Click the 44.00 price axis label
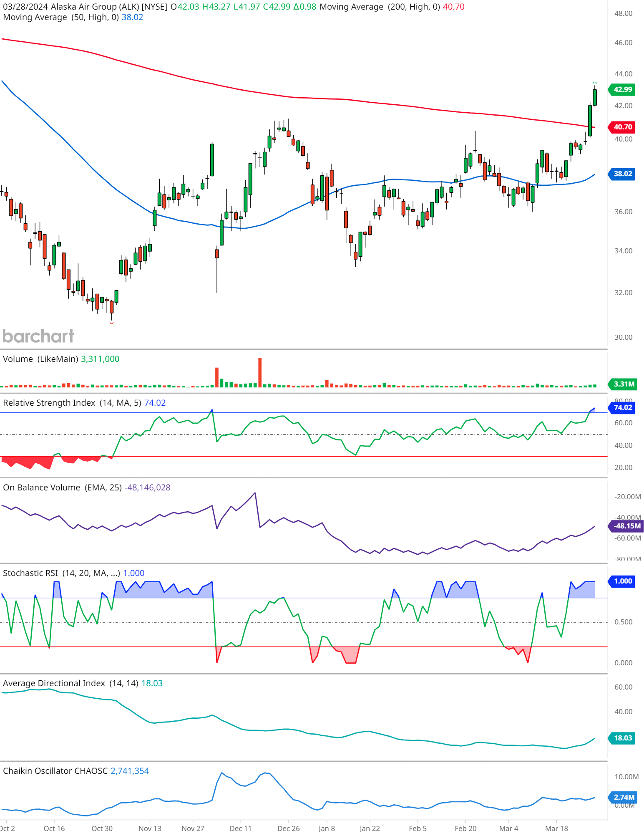 623,74
